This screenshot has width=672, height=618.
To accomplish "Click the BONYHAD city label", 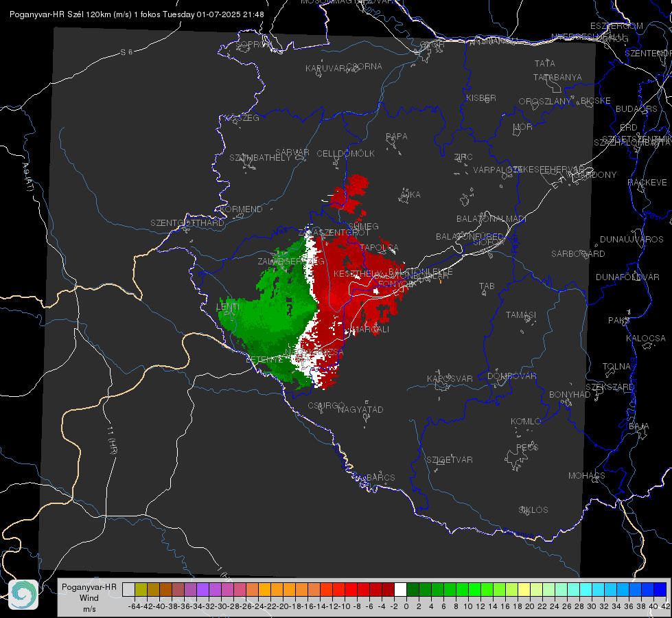I will [x=570, y=395].
